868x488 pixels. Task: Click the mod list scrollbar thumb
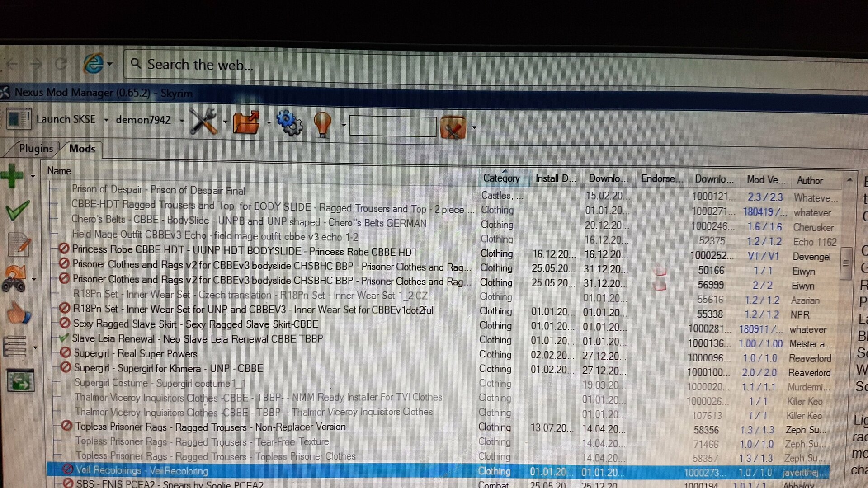(x=845, y=263)
